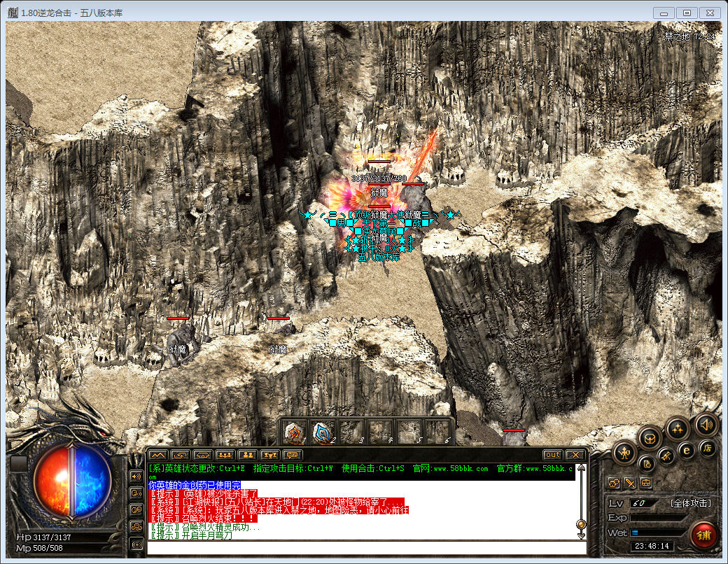Click the 23:48:14 clock display
Viewport: 728px width, 564px height.
652,546
